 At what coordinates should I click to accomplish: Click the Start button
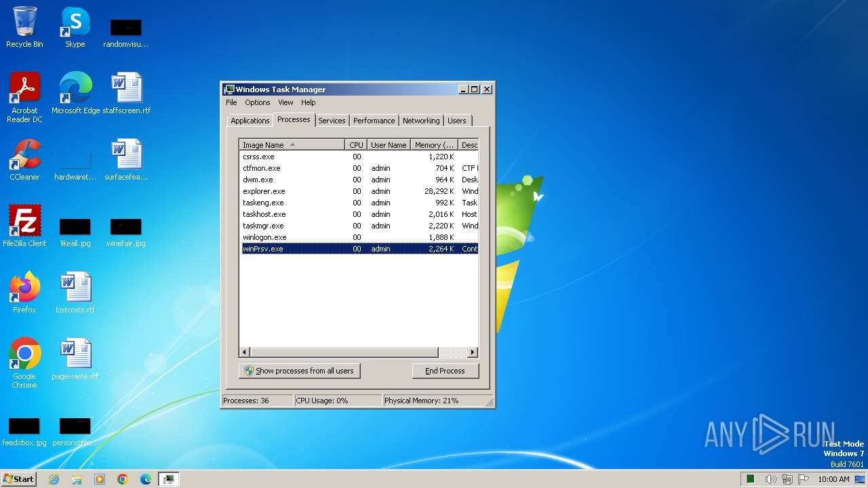19,479
